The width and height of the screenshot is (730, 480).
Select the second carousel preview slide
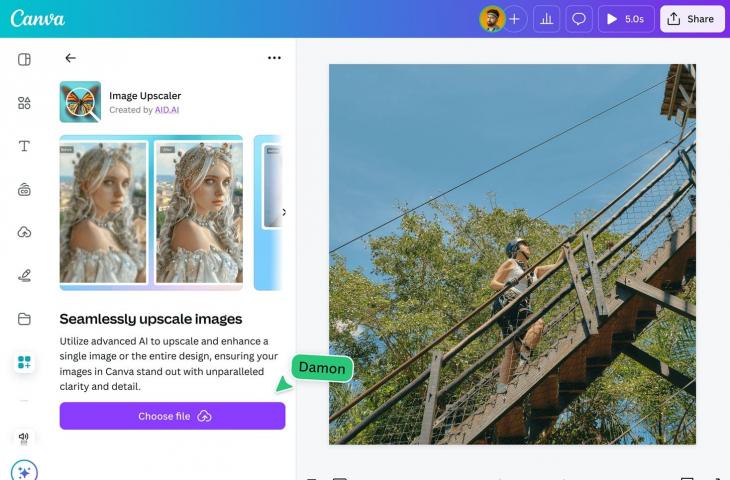click(268, 212)
